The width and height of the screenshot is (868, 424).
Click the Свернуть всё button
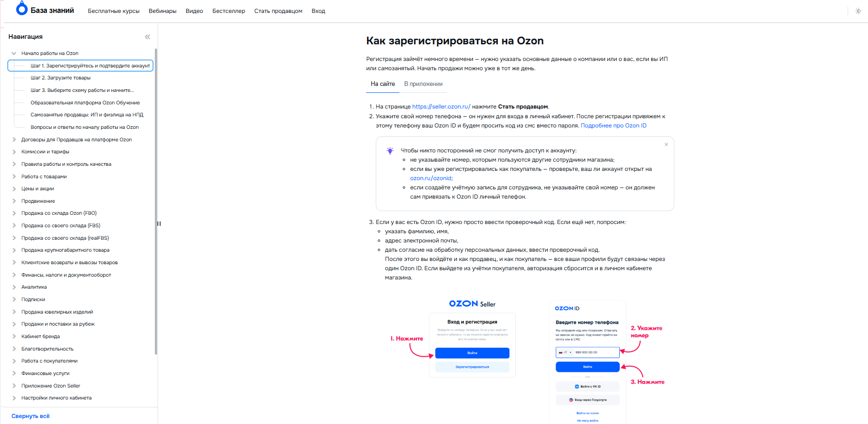point(31,416)
